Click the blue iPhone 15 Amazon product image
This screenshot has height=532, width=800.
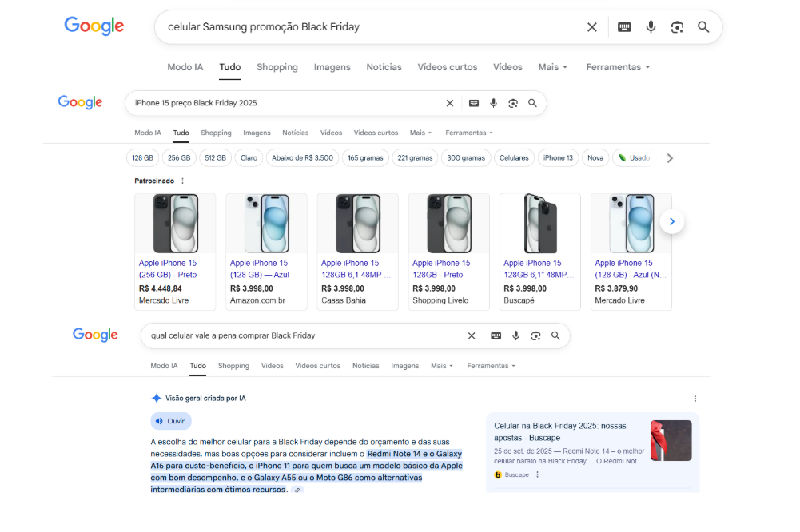[x=266, y=224]
